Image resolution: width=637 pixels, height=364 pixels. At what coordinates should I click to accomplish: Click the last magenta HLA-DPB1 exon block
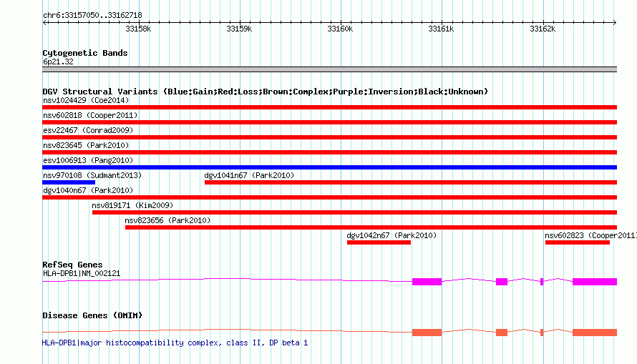595,282
